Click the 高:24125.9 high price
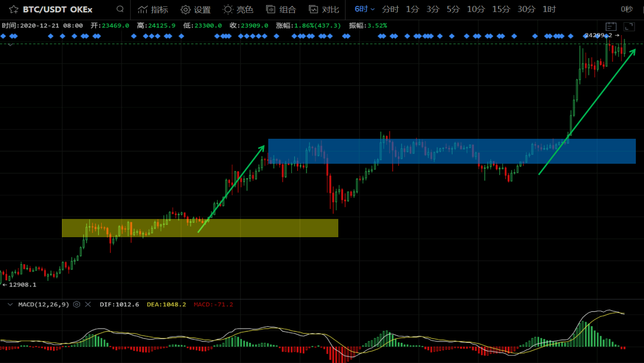Viewport: 644px width, 363px height. coord(156,25)
